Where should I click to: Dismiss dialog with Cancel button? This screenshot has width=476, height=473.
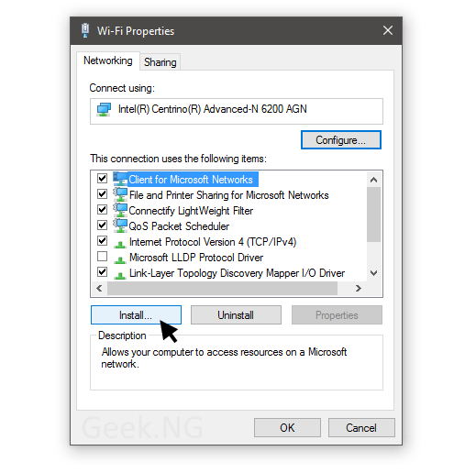(361, 427)
